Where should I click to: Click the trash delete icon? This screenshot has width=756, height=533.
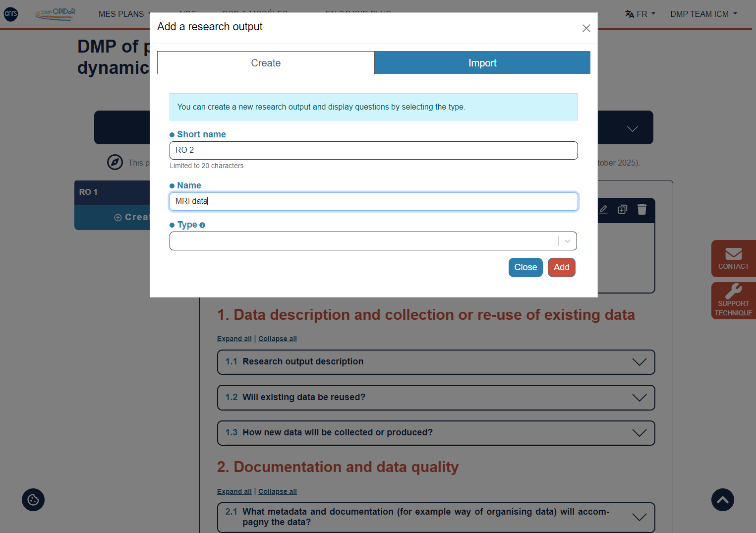click(x=642, y=209)
